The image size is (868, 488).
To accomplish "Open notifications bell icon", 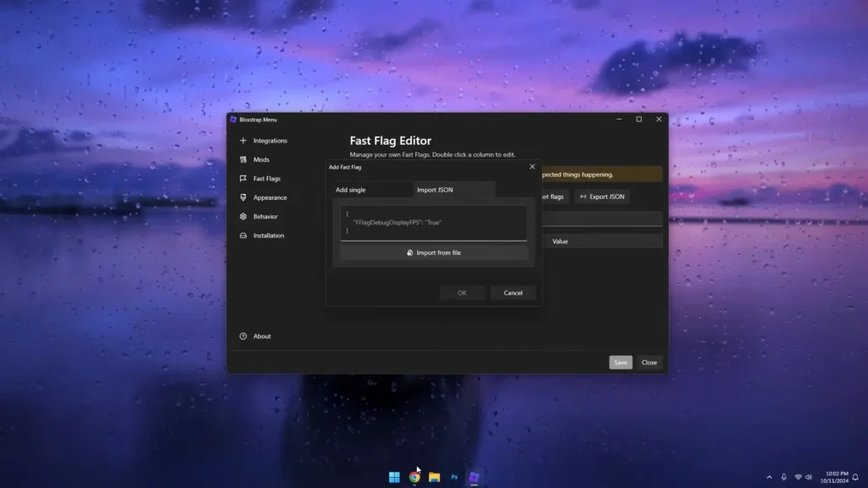I will [x=855, y=477].
